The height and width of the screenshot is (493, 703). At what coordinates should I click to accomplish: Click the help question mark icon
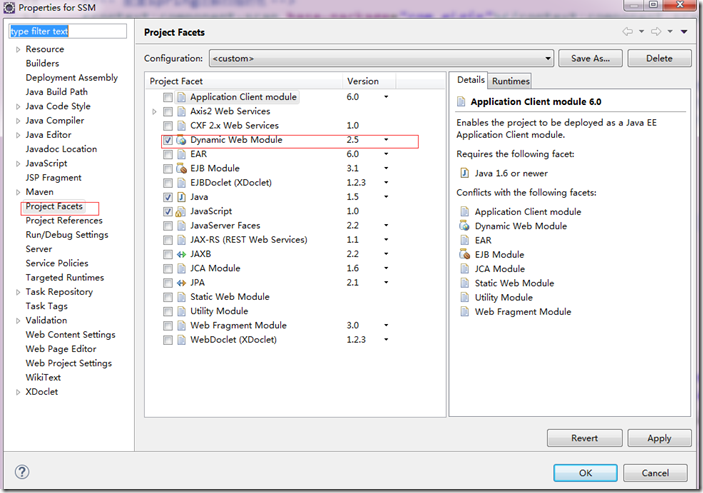pyautogui.click(x=22, y=472)
